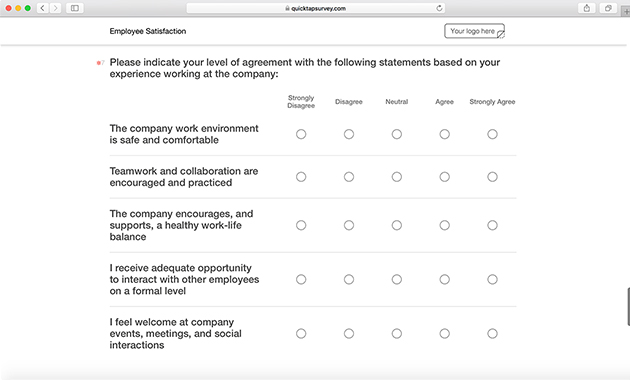The width and height of the screenshot is (630, 380).
Task: Pick Strongly Disagree for feeling welcome at events
Action: (x=301, y=333)
